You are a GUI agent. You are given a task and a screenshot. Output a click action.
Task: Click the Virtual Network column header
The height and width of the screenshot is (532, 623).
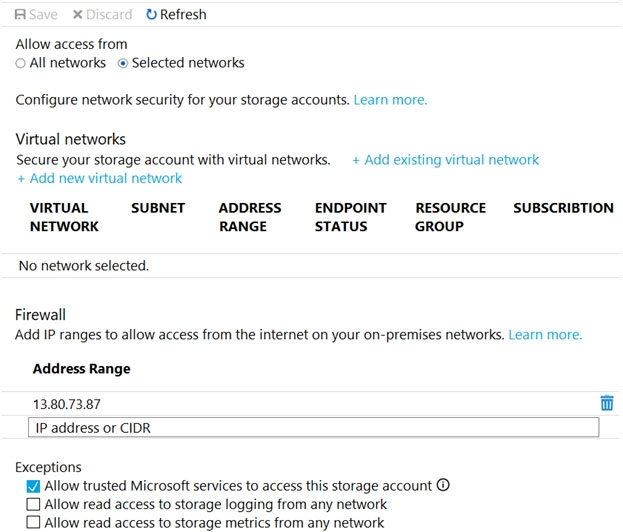[64, 217]
